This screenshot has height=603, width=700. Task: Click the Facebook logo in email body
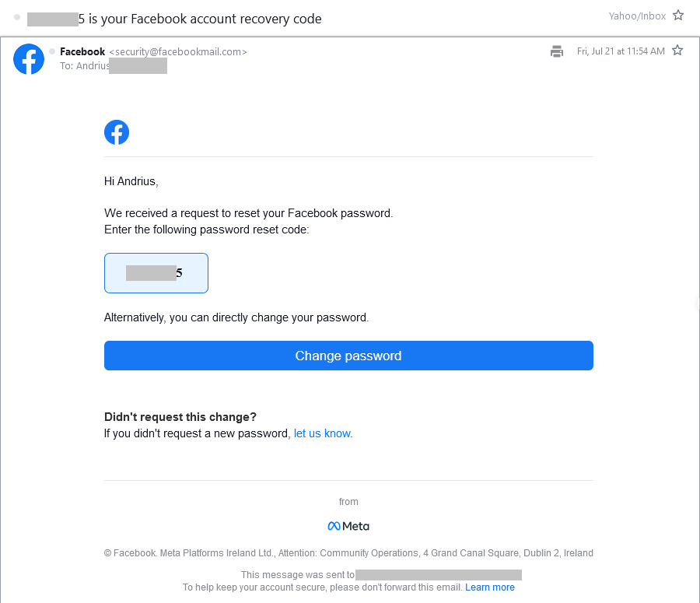click(117, 132)
